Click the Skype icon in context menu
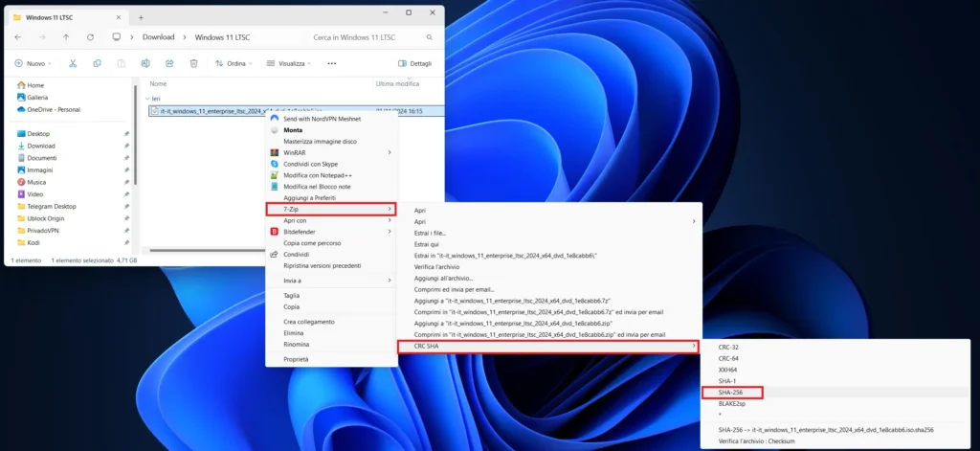Image resolution: width=980 pixels, height=451 pixels. click(274, 164)
